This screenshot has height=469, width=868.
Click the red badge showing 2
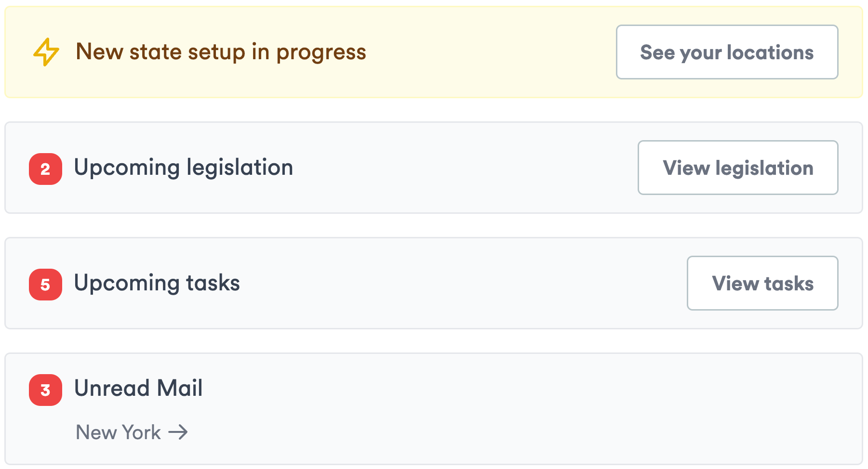(x=45, y=169)
